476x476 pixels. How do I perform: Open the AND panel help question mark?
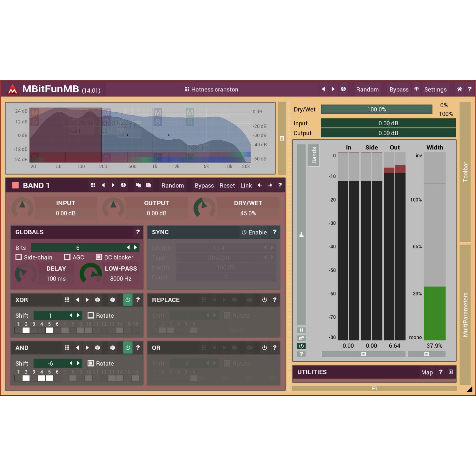pos(138,347)
